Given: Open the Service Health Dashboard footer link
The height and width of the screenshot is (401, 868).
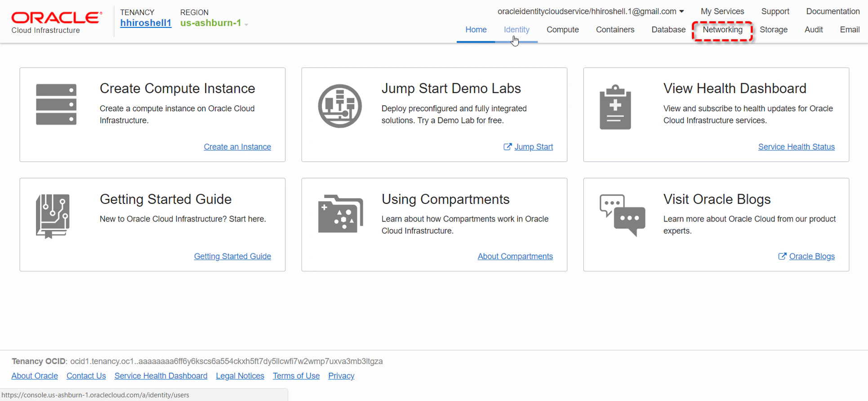Looking at the screenshot, I should [x=161, y=376].
